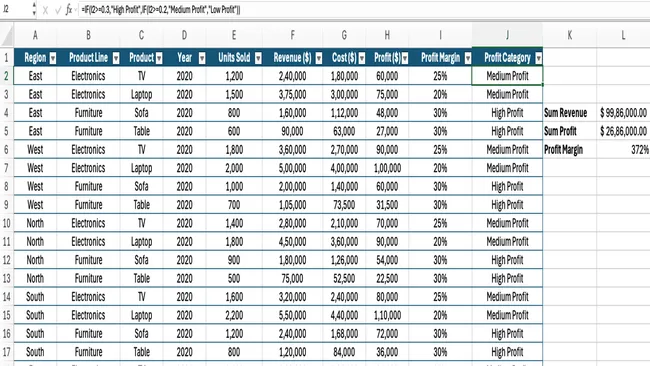Click Cost cell 73,500

(x=344, y=205)
